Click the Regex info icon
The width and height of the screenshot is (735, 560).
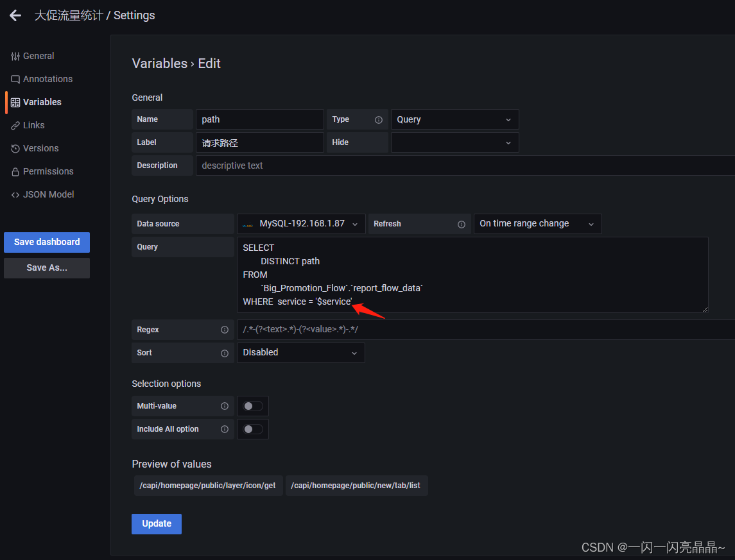click(225, 330)
